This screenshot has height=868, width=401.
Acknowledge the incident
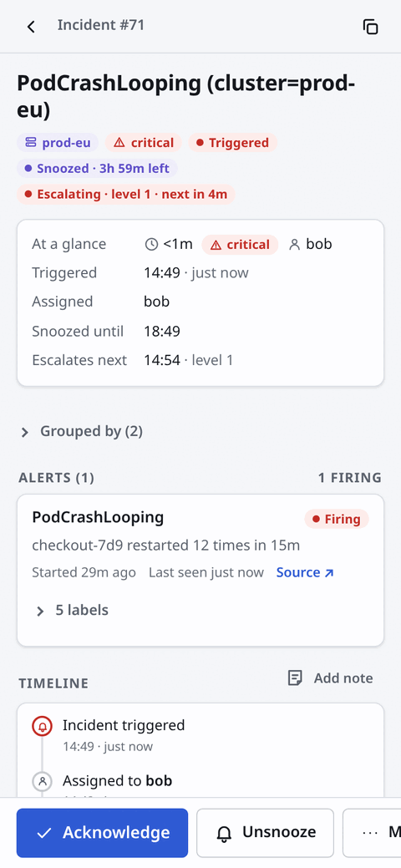[103, 833]
